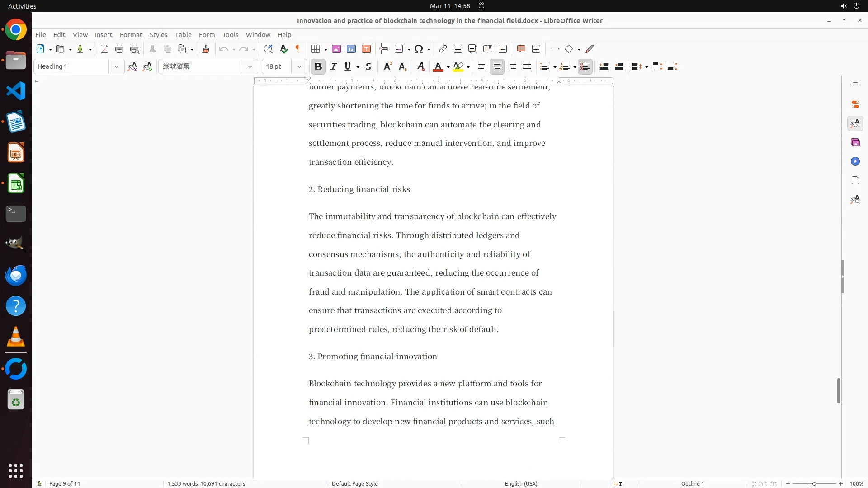Open the Tools menu
Screen dimensions: 868x488
[230, 35]
